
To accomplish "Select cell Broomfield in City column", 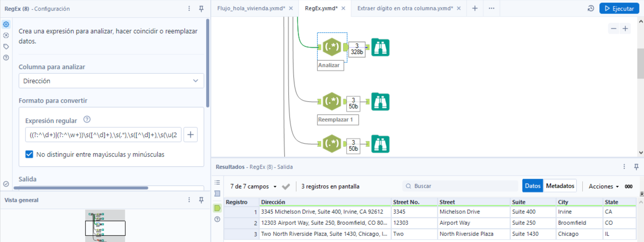I will click(579, 223).
